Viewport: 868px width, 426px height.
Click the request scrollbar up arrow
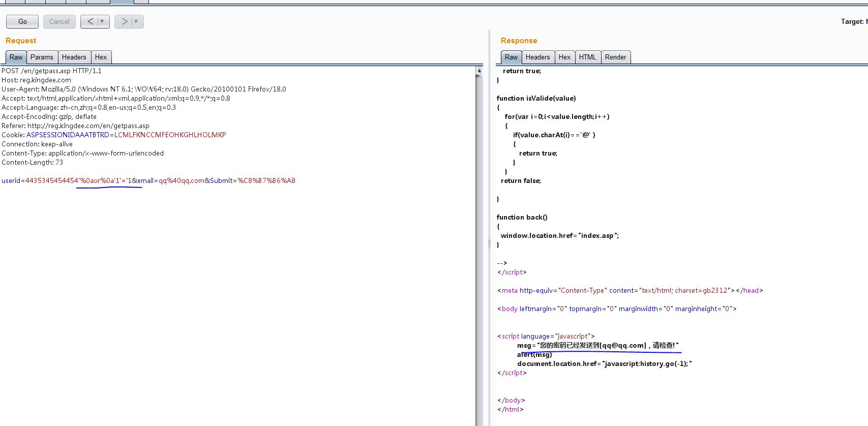[479, 71]
